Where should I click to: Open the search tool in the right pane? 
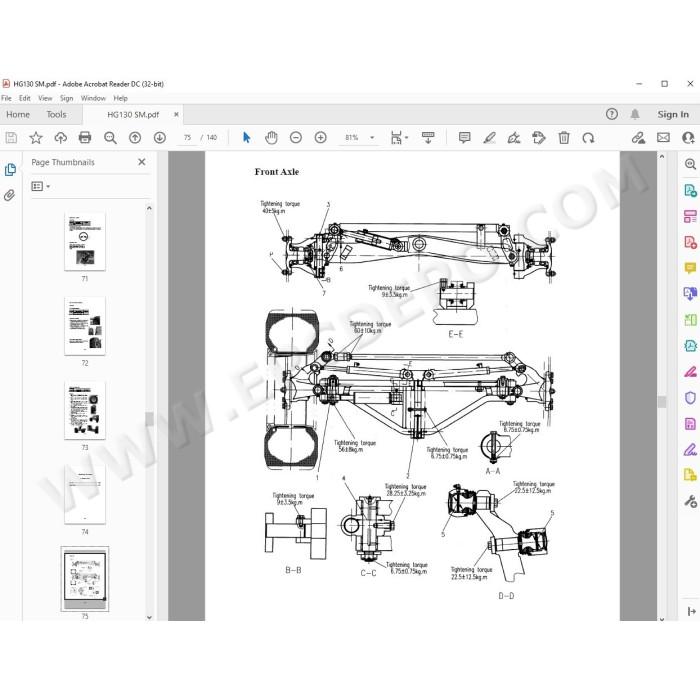click(x=690, y=164)
